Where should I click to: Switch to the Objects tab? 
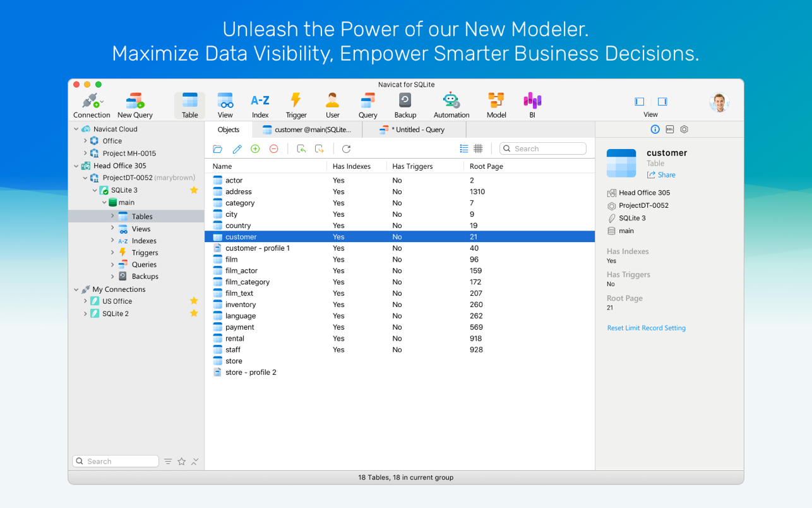tap(229, 130)
